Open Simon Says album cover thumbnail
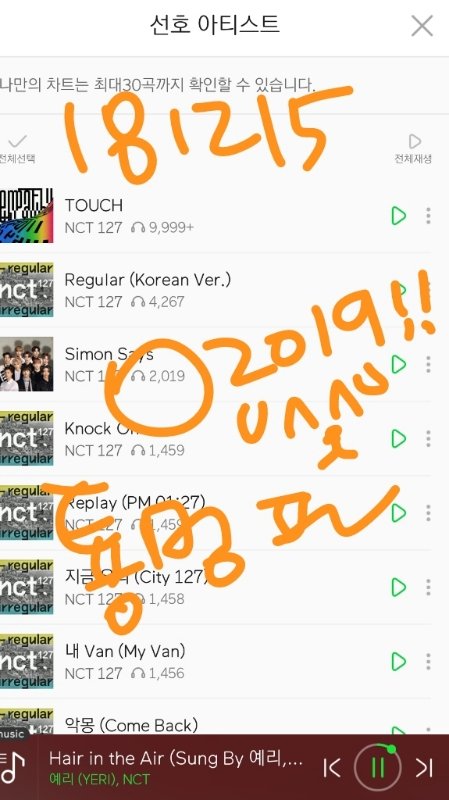The height and width of the screenshot is (800, 449). point(27,364)
